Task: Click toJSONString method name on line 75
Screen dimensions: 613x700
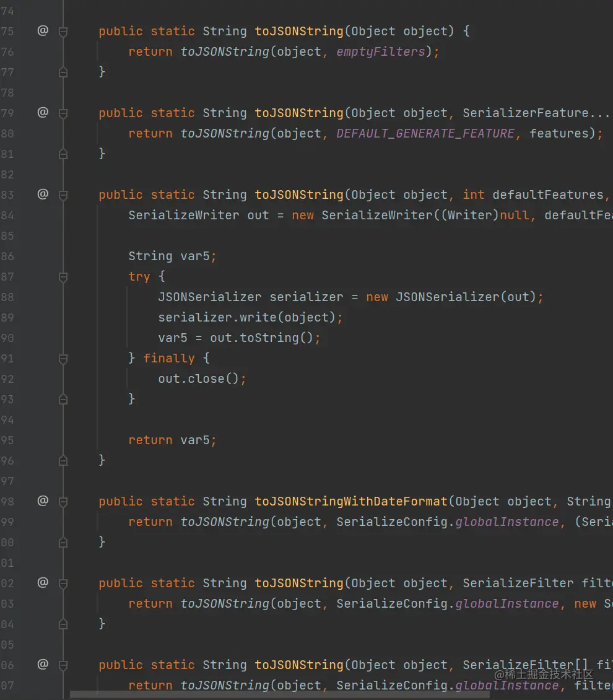Action: [x=299, y=31]
